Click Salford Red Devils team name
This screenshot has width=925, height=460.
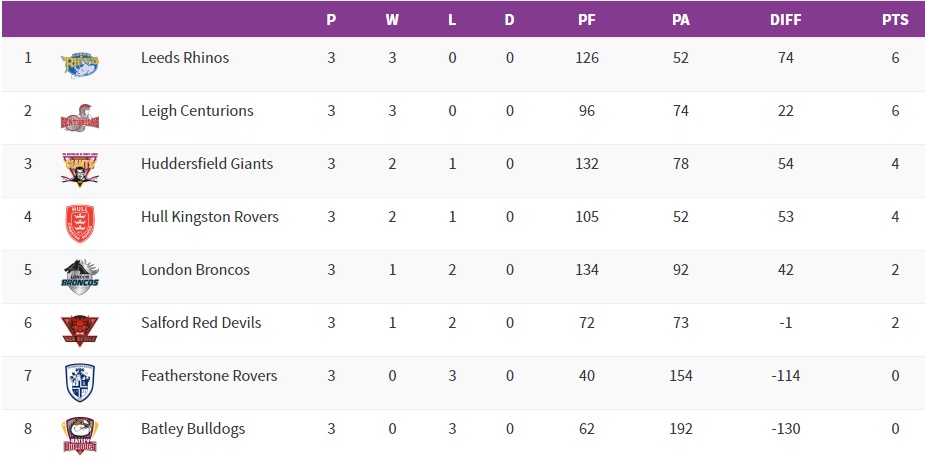click(x=201, y=323)
